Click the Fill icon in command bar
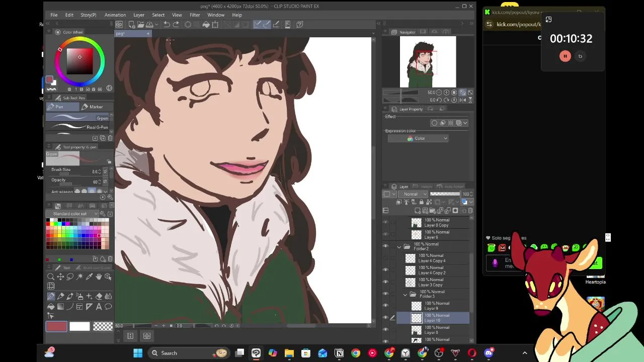The image size is (644, 362). [206, 24]
